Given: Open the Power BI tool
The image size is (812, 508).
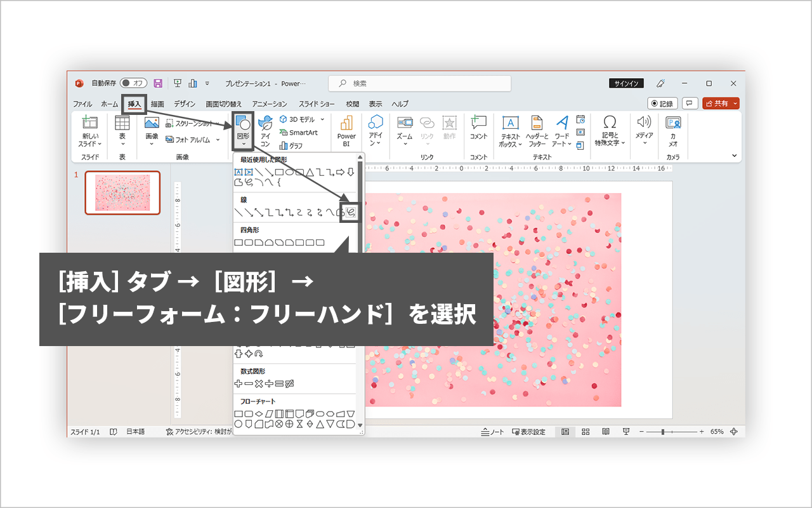Looking at the screenshot, I should pos(346,130).
